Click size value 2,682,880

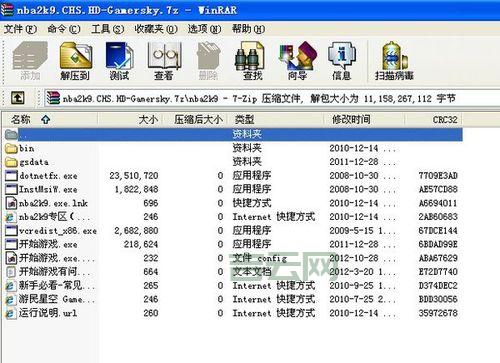tap(136, 231)
